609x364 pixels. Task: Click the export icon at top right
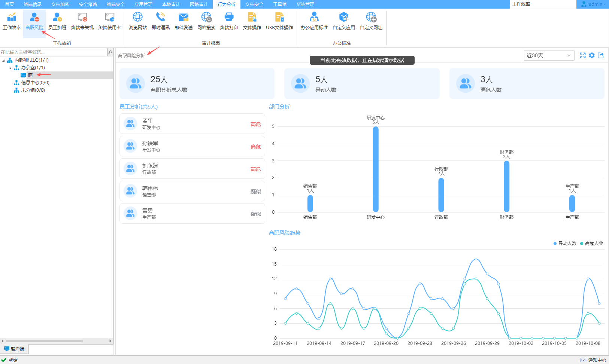coord(601,55)
